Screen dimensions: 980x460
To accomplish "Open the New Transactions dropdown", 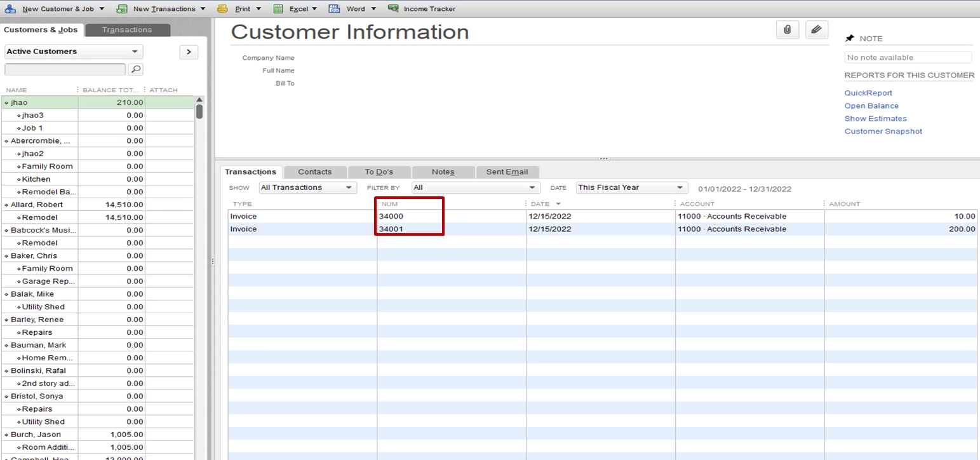I will [161, 9].
